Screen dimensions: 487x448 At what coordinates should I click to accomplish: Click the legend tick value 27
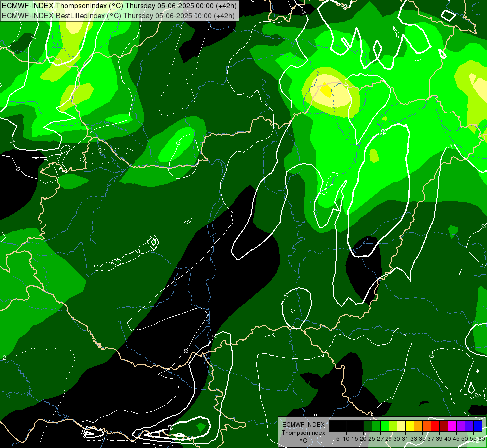pos(380,439)
